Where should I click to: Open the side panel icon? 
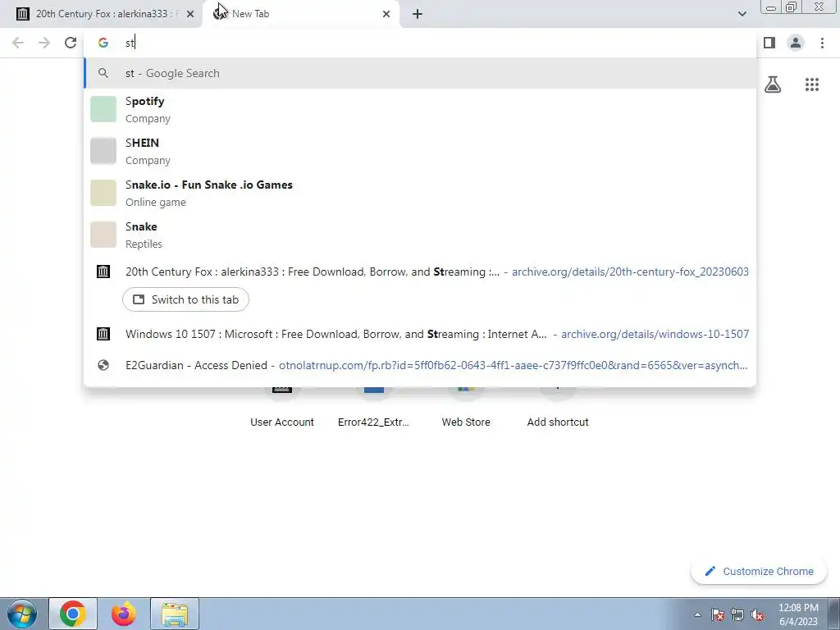[x=769, y=43]
